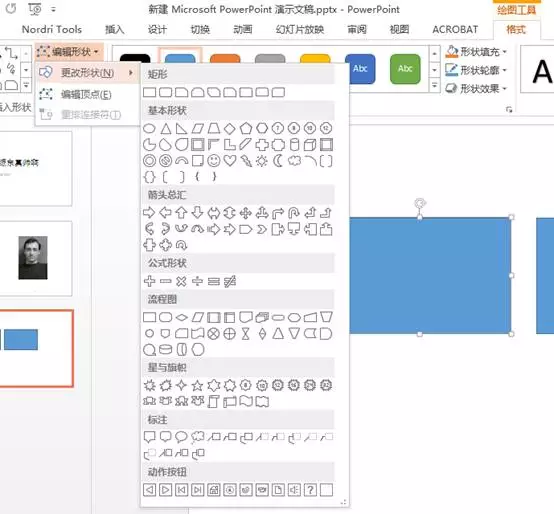The height and width of the screenshot is (514, 554).
Task: Pick the right triangle shape
Action: pos(182,128)
